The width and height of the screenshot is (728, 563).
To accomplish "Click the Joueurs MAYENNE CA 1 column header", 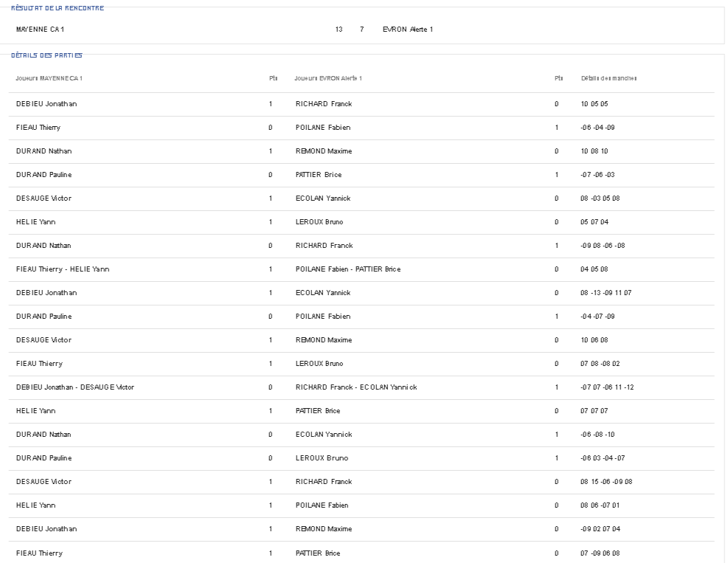I will pyautogui.click(x=49, y=78).
